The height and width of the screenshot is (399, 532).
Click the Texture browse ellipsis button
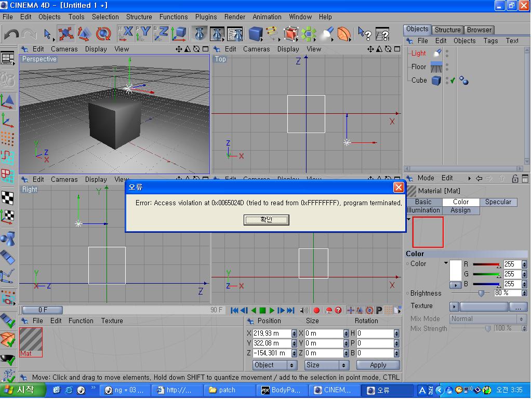(x=518, y=307)
